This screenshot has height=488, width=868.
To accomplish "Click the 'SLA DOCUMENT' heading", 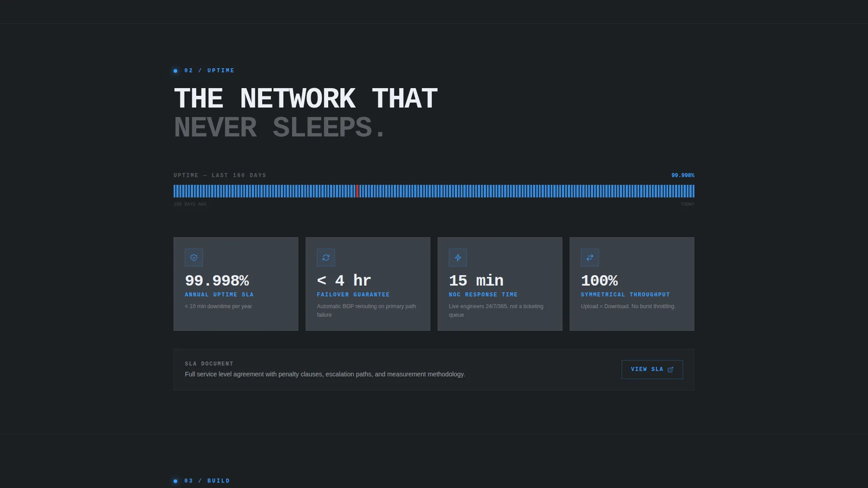I will point(209,364).
